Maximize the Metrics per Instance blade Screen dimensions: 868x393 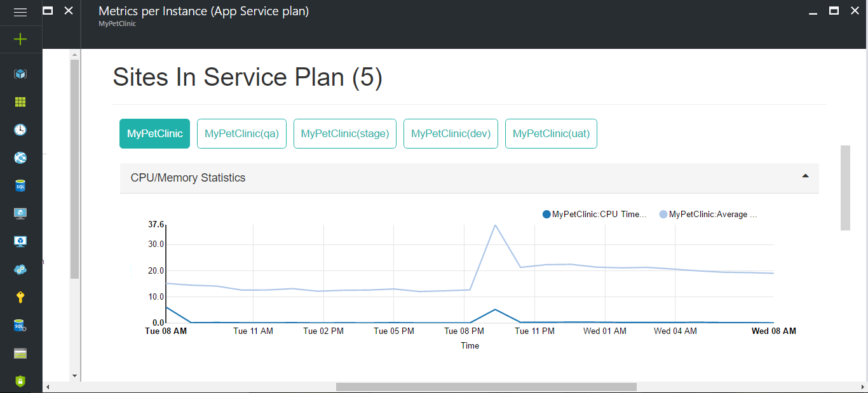834,11
